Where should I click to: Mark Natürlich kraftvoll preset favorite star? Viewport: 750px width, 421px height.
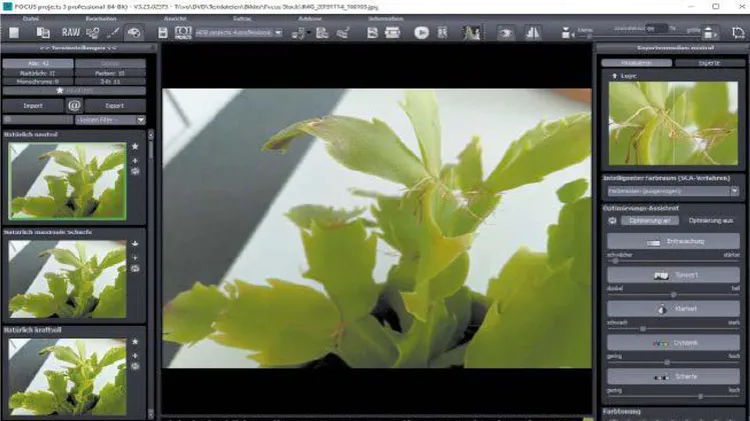click(135, 342)
